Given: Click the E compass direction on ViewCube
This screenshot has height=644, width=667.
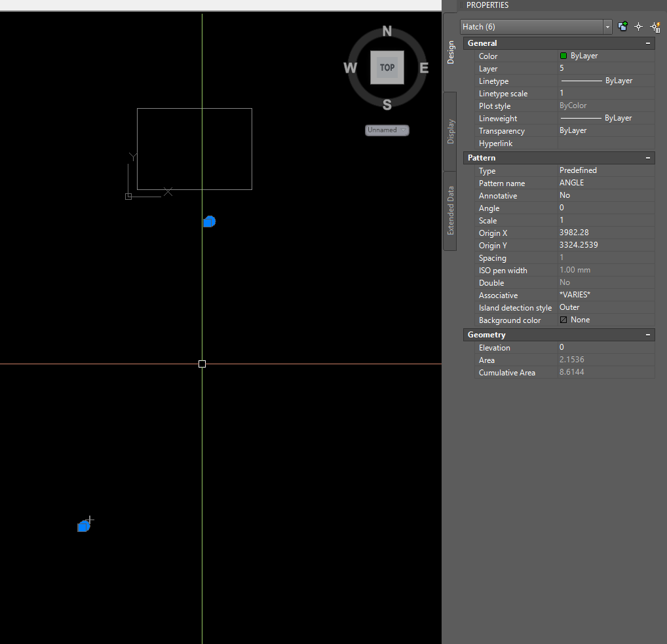Looking at the screenshot, I should (424, 67).
